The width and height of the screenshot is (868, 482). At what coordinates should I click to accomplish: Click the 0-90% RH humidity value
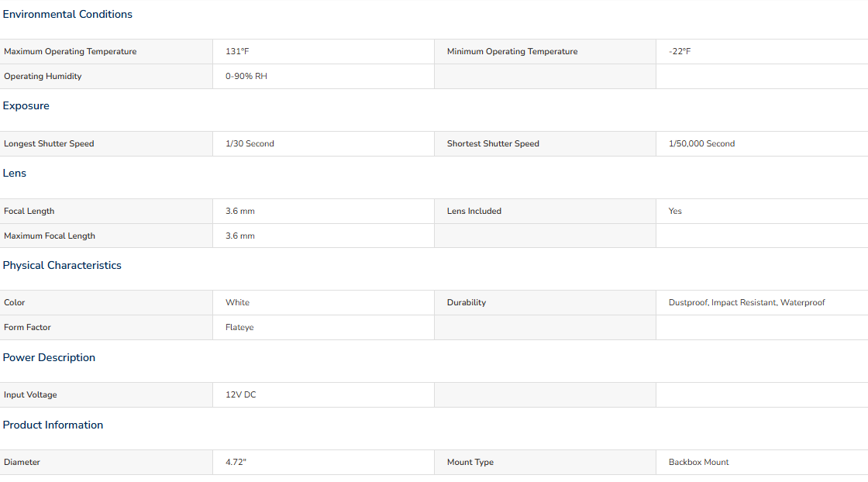[x=246, y=76]
